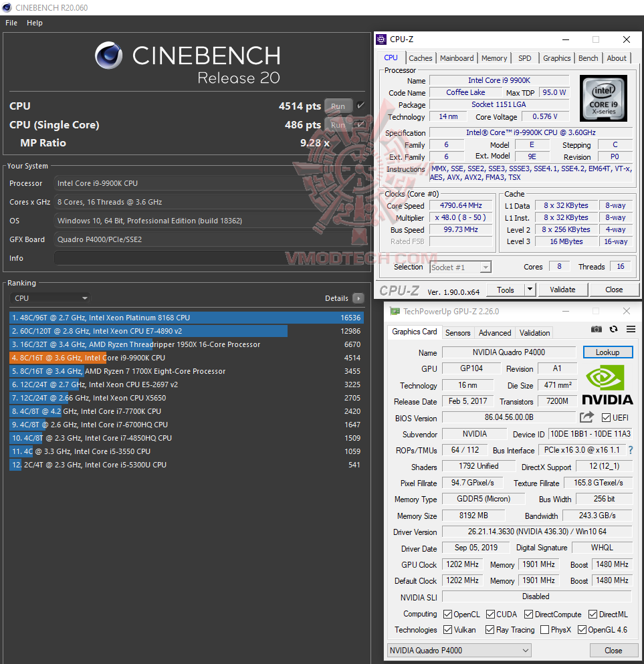Select the Core i7-7700K ranking row
644x664 pixels.
click(x=187, y=411)
